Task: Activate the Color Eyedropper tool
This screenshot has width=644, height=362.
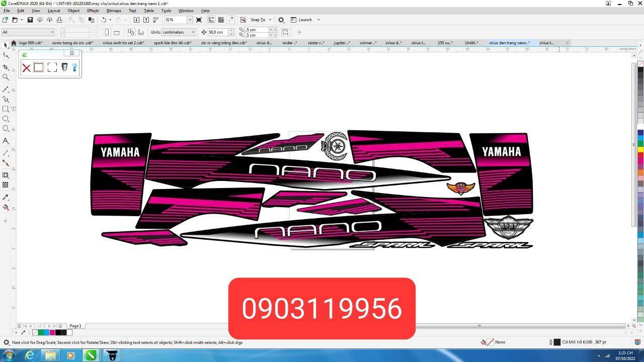Action: tap(6, 197)
